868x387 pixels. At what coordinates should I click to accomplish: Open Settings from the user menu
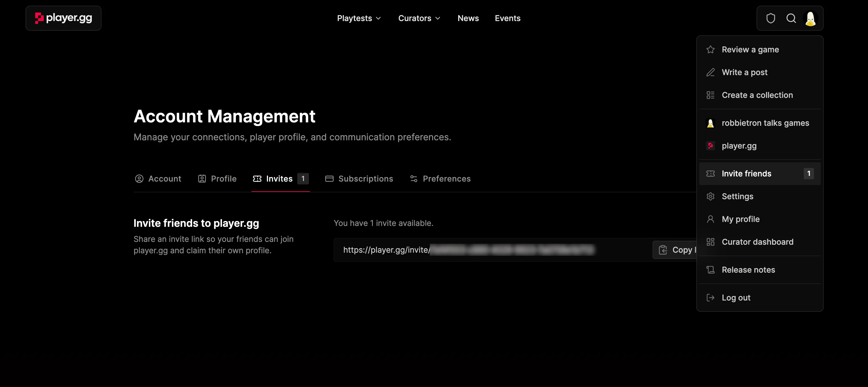pos(759,196)
